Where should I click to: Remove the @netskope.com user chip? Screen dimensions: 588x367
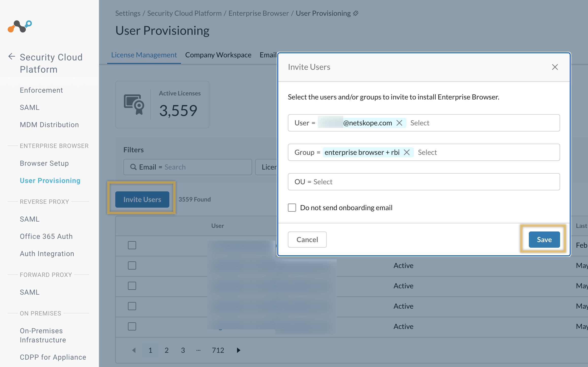pyautogui.click(x=400, y=123)
